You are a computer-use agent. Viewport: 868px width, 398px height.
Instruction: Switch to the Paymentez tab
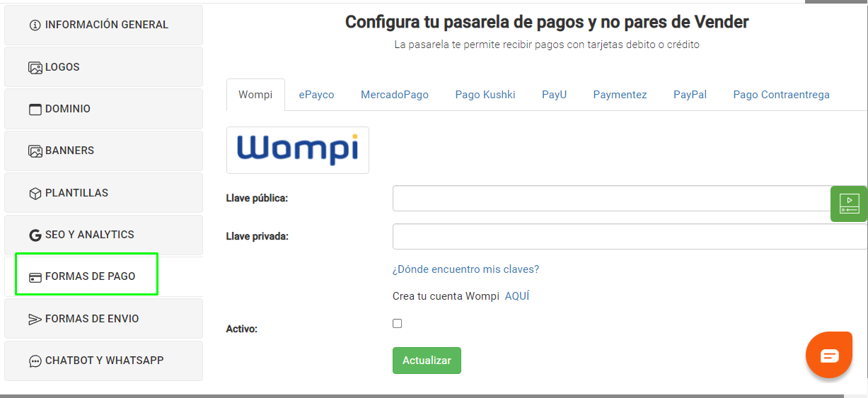tap(620, 95)
